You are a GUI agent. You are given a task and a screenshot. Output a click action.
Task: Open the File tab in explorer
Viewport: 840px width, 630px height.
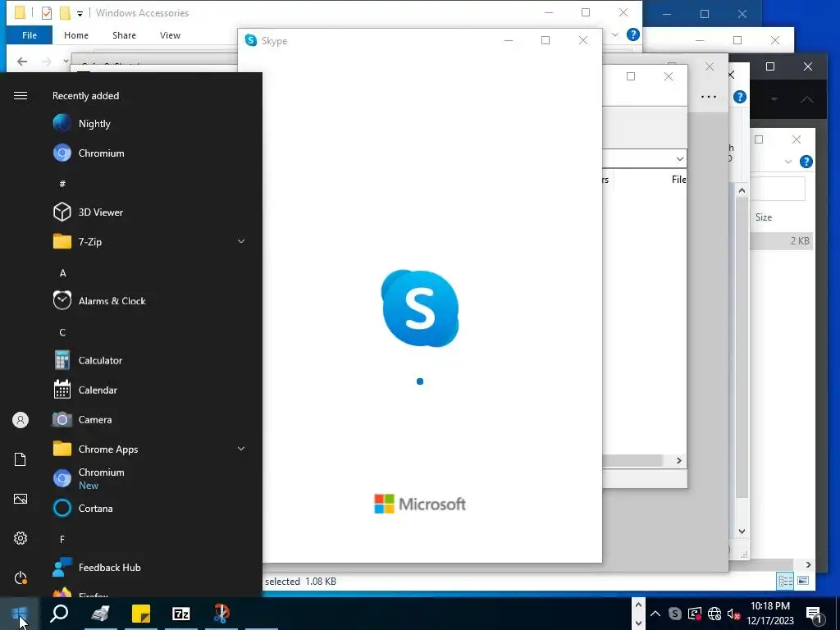30,35
